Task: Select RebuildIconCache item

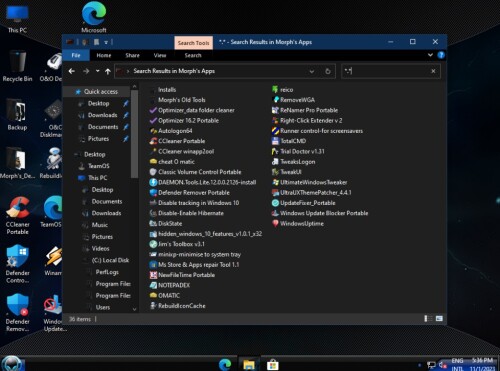Action: pyautogui.click(x=178, y=306)
